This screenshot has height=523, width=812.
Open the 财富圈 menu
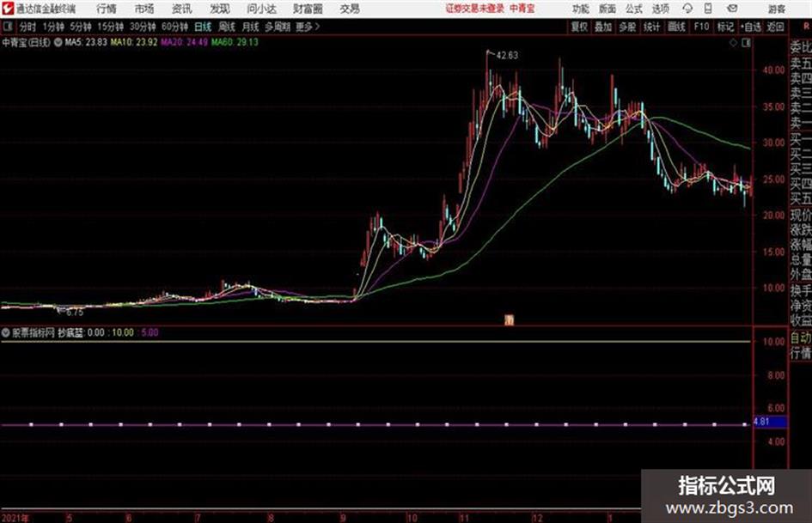(x=308, y=9)
